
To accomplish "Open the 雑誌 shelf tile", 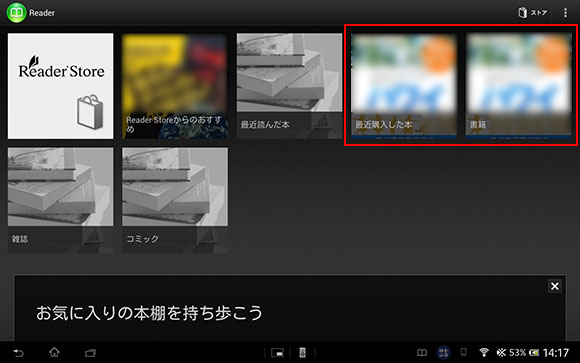I will [61, 201].
